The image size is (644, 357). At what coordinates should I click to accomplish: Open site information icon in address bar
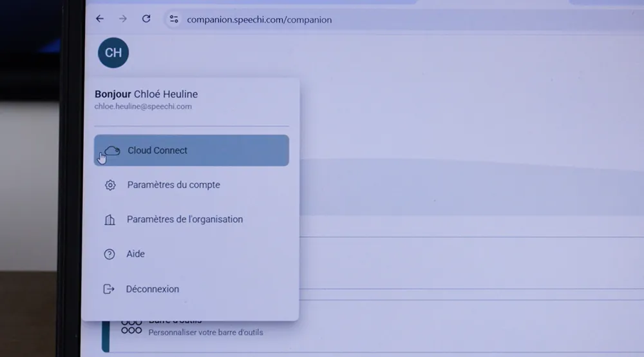pos(174,19)
